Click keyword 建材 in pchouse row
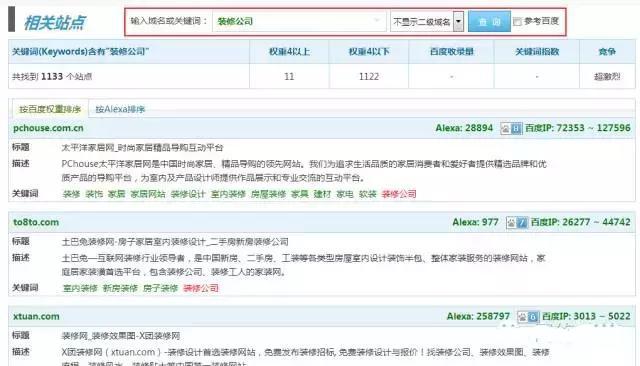Image resolution: width=640 pixels, height=366 pixels. [x=322, y=194]
